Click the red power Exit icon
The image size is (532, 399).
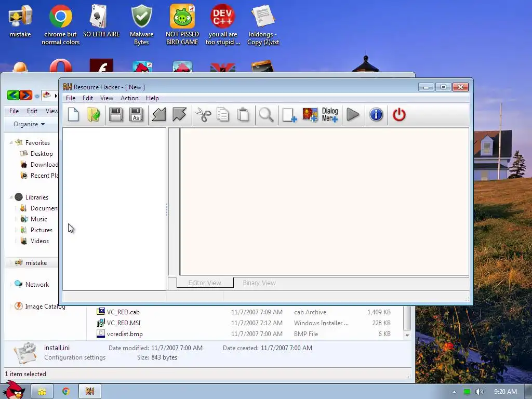point(399,115)
